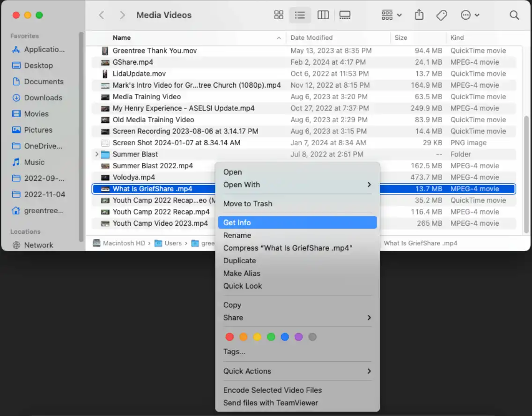Open the More actions ellipsis dropdown

470,15
